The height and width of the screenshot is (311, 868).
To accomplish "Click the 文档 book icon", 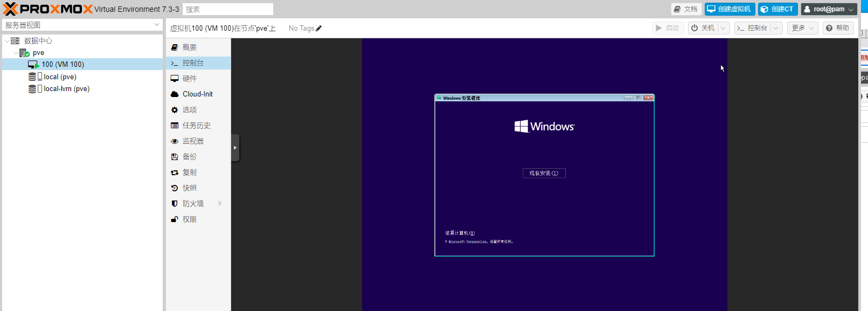I will click(x=677, y=9).
